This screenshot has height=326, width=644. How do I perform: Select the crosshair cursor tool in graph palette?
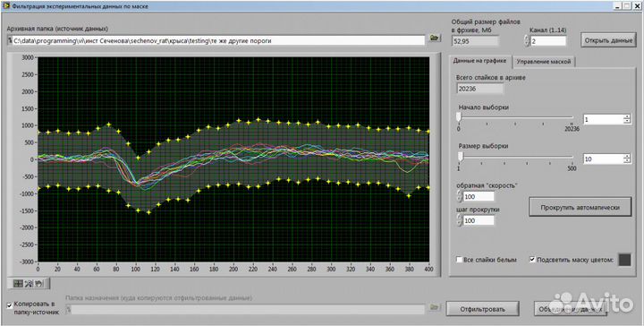[x=18, y=283]
